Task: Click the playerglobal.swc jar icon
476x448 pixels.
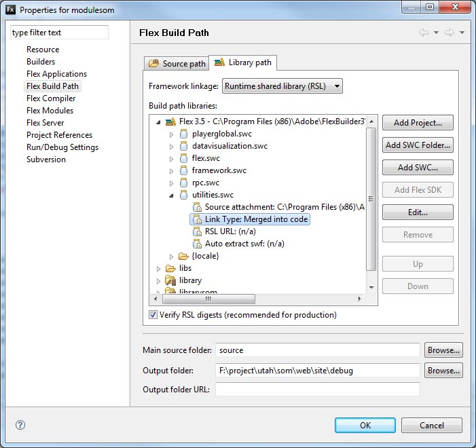Action: [183, 134]
